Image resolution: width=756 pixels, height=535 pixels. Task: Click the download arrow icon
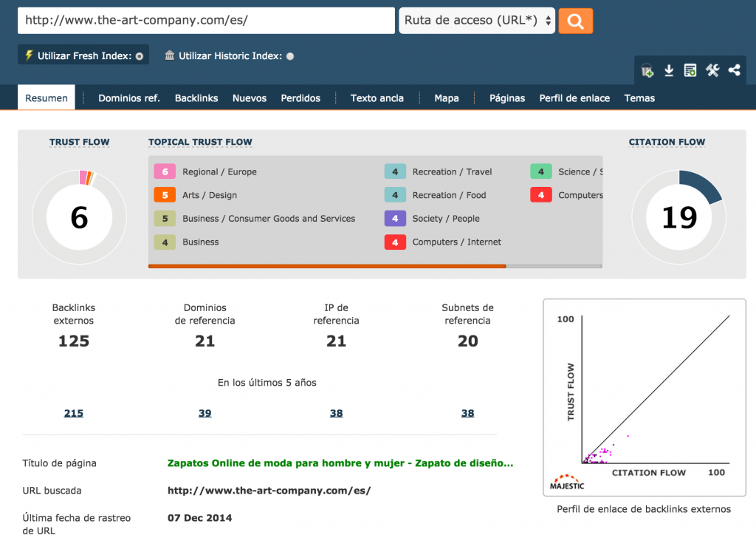[x=669, y=71]
